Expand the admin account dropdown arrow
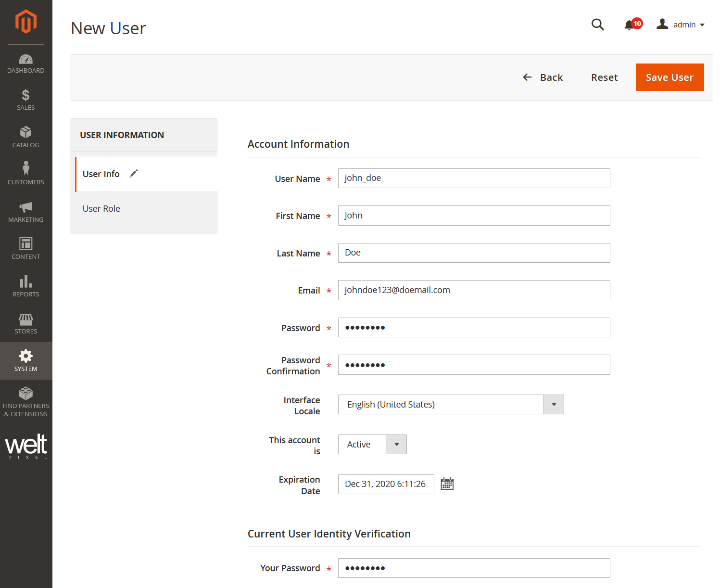Screen dimensions: 720x588 pyautogui.click(x=702, y=25)
